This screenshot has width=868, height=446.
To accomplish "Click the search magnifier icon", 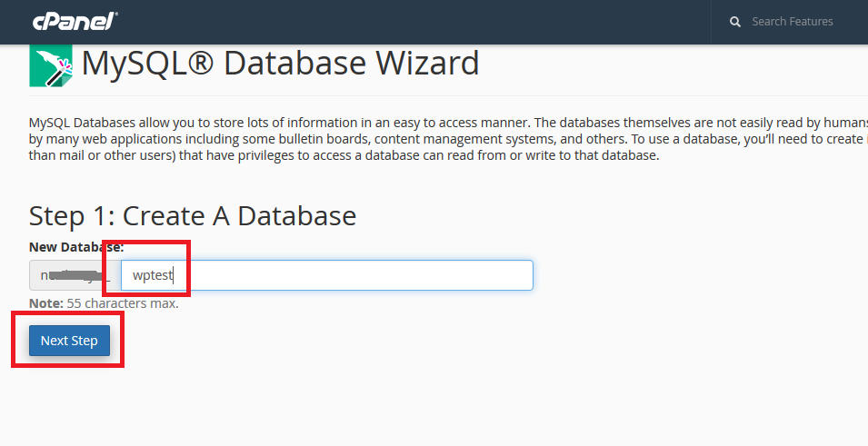I will [735, 22].
